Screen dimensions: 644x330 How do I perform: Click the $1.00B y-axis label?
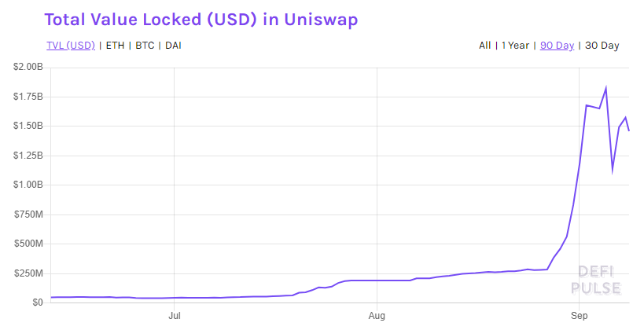tap(28, 185)
